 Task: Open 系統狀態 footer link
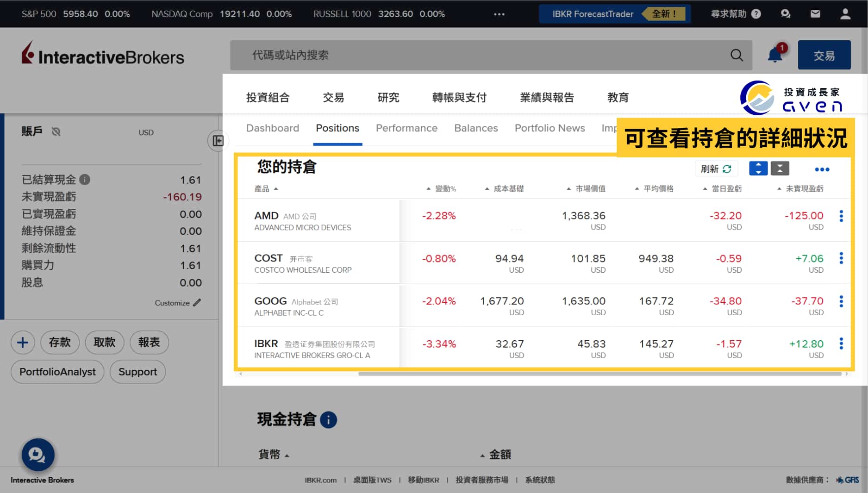[540, 480]
